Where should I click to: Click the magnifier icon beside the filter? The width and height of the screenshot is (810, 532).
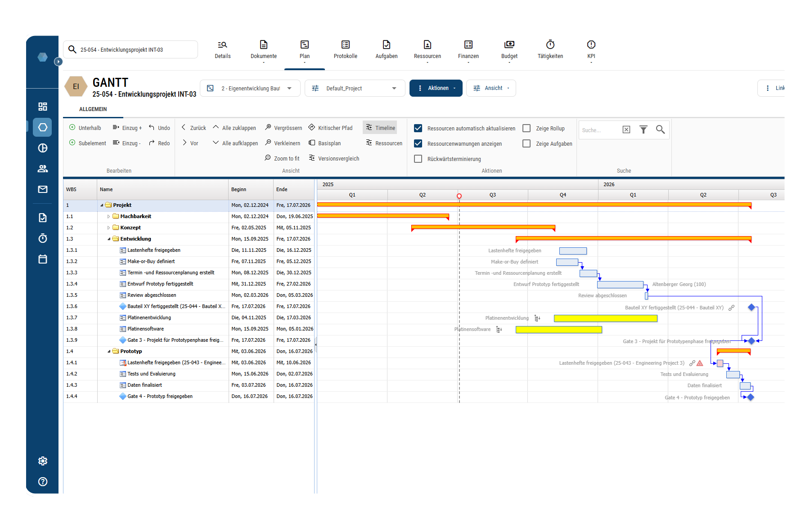(x=660, y=130)
